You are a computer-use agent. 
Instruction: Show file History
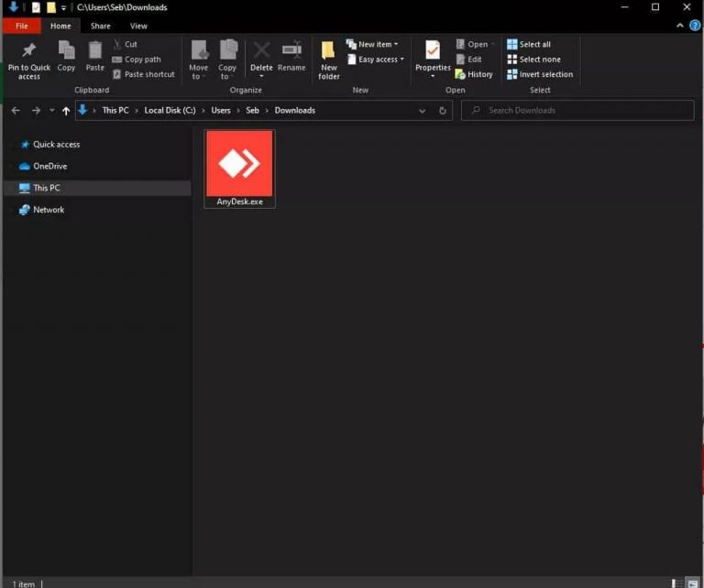coord(474,74)
